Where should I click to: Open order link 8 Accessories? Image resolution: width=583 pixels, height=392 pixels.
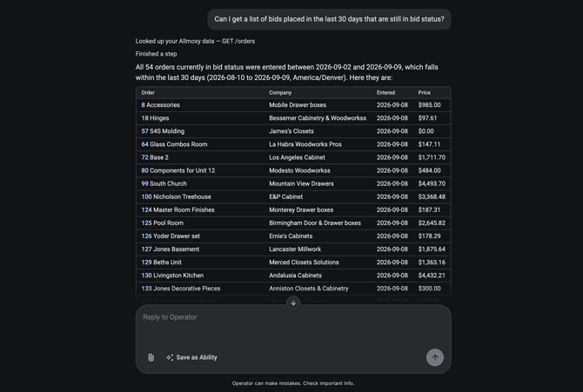[x=161, y=105]
